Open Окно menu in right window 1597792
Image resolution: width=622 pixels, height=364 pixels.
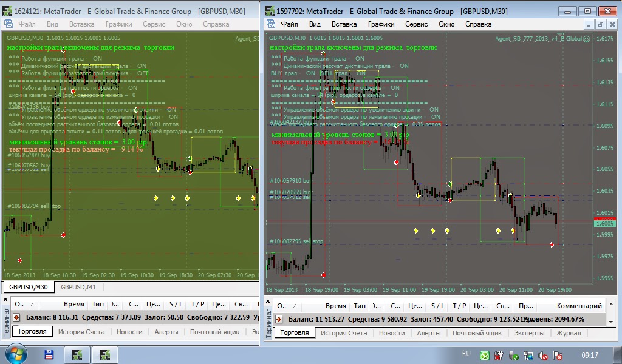[446, 24]
